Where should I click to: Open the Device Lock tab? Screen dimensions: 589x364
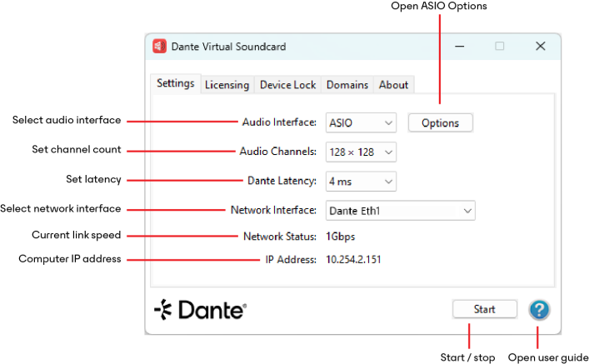coord(287,85)
